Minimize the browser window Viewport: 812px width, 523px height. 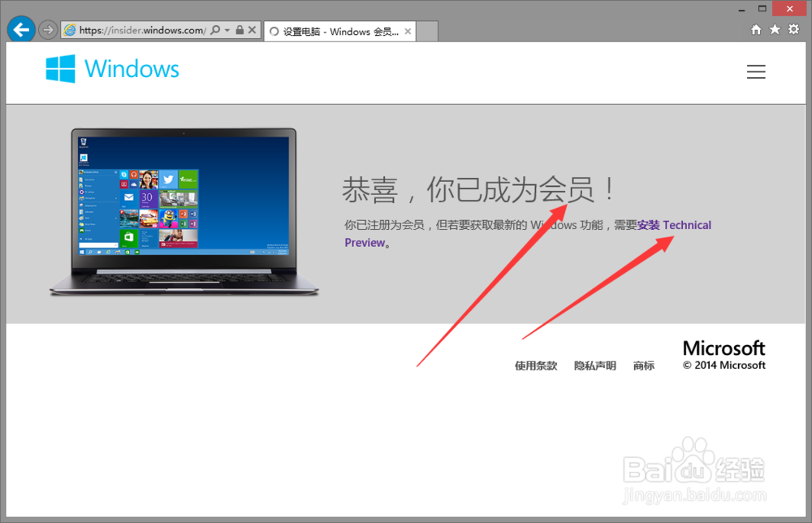click(741, 9)
